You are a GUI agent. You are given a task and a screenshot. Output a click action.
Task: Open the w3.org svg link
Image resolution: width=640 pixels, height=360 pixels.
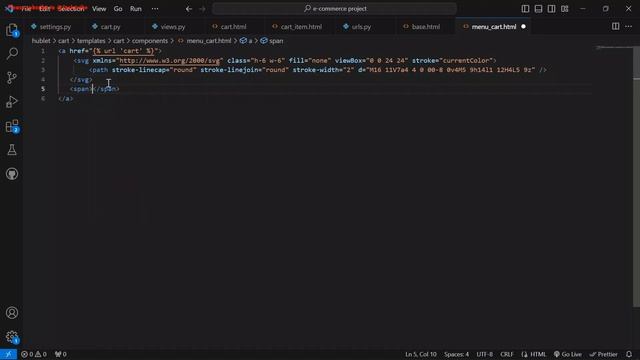(x=169, y=60)
